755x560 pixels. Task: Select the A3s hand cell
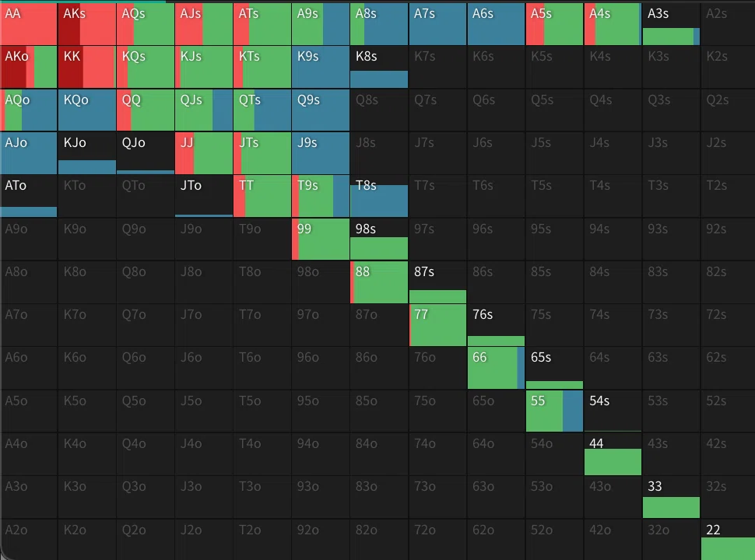[x=671, y=24]
